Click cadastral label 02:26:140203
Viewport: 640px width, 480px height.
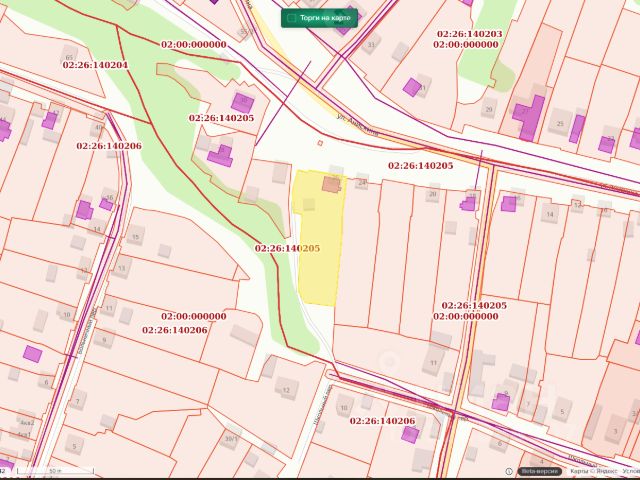coord(469,34)
